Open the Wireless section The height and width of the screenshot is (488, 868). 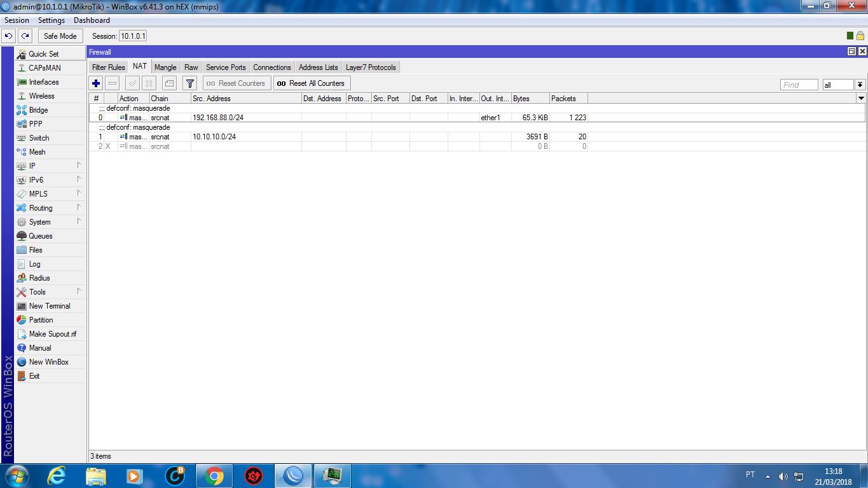coord(50,96)
